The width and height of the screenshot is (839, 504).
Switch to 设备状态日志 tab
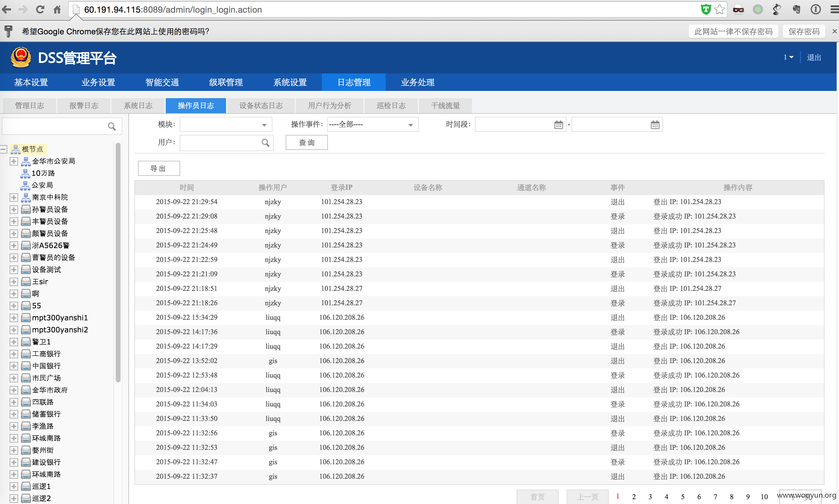pos(261,106)
